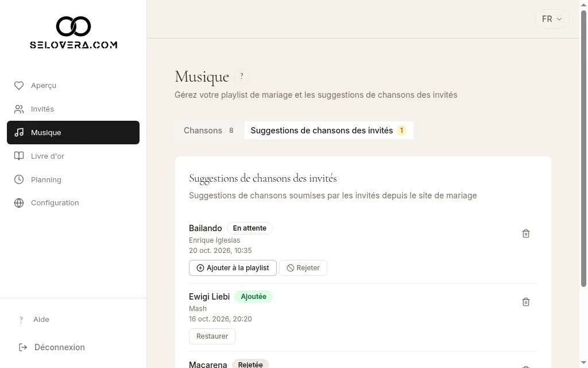The height and width of the screenshot is (368, 588).
Task: Click the Selovera interlocking rings logo
Action: coord(73,26)
